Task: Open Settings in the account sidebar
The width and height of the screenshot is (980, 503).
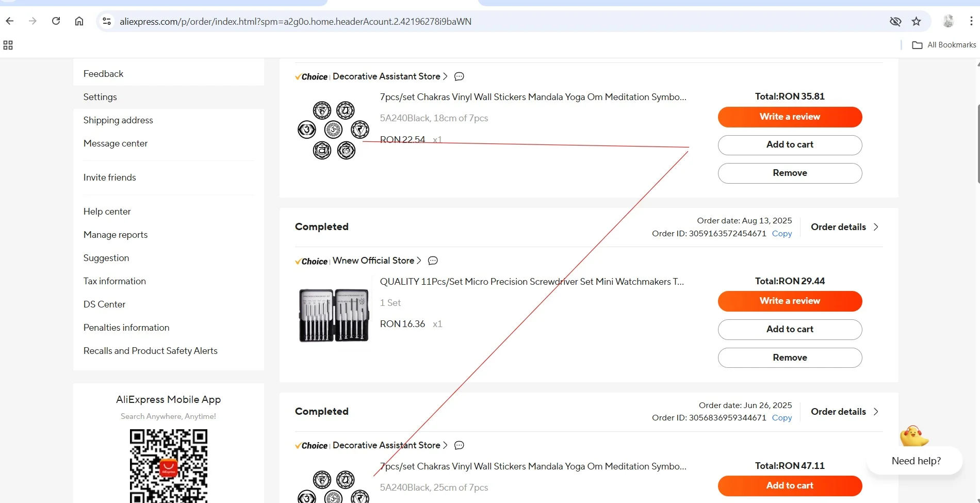Action: coord(100,97)
